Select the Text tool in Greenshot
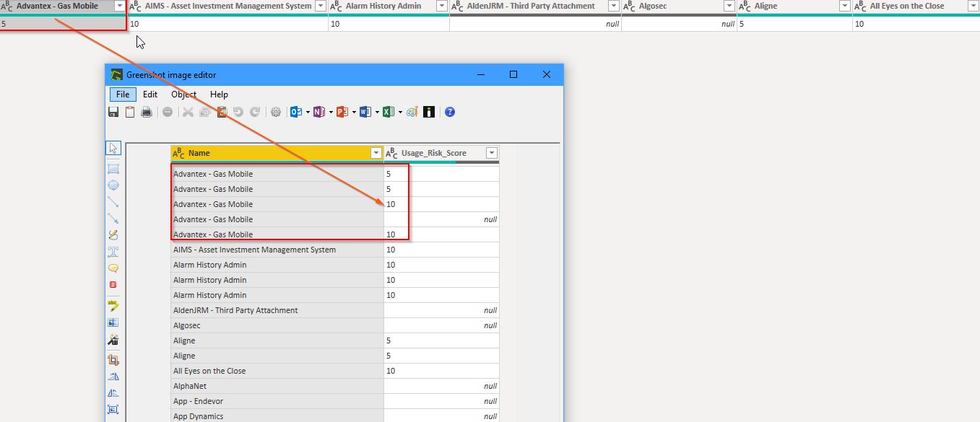 point(113,252)
